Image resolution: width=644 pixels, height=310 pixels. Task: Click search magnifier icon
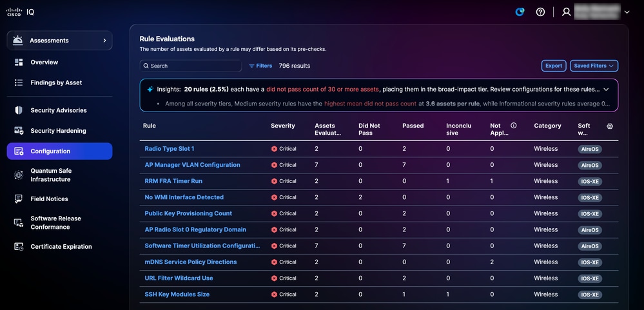click(146, 66)
